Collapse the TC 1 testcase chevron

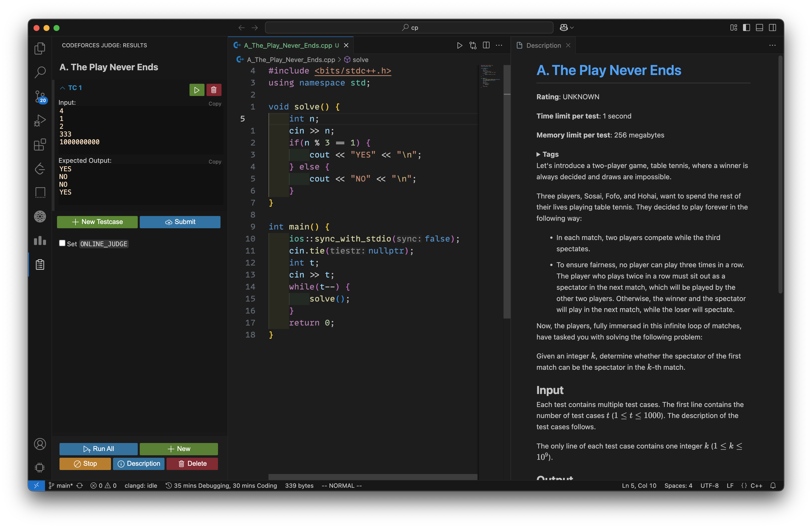click(62, 88)
